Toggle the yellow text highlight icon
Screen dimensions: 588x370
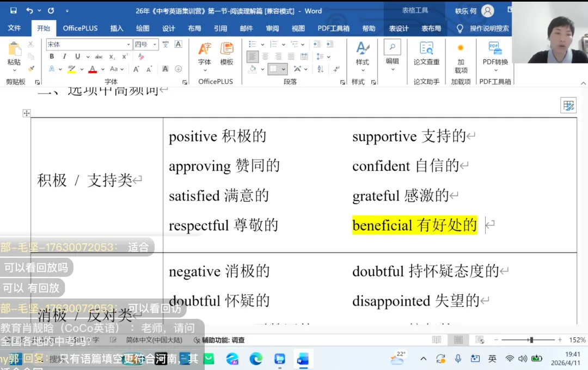click(x=71, y=69)
